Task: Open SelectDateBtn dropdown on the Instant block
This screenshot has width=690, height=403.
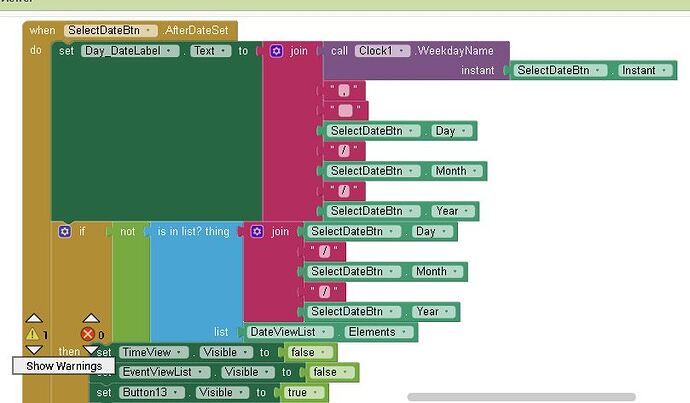Action: click(x=560, y=70)
